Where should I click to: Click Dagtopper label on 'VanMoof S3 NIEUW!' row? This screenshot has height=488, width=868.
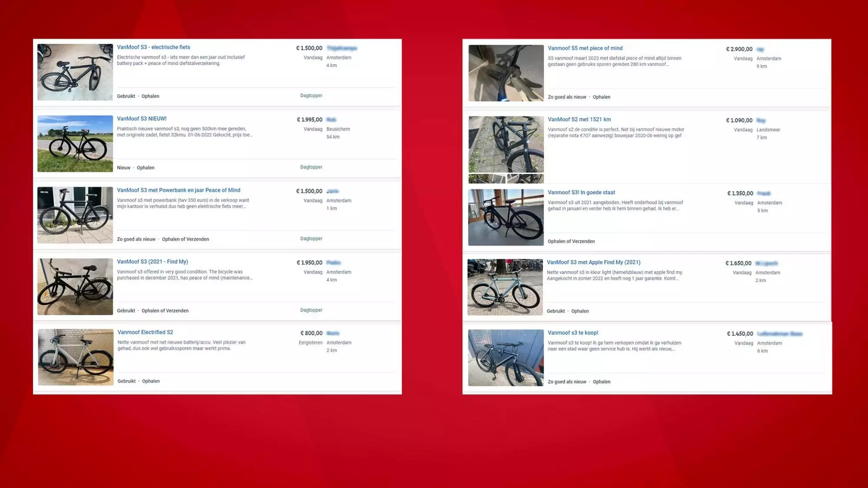311,167
